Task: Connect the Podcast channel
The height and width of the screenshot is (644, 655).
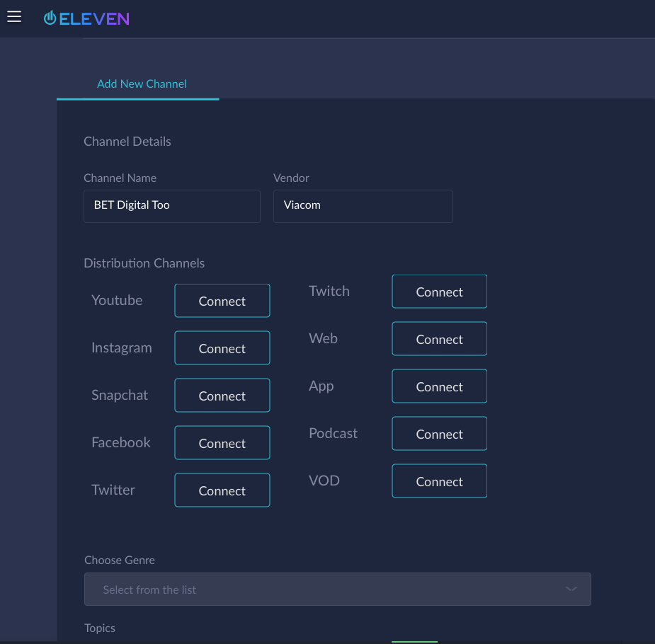Action: click(440, 433)
